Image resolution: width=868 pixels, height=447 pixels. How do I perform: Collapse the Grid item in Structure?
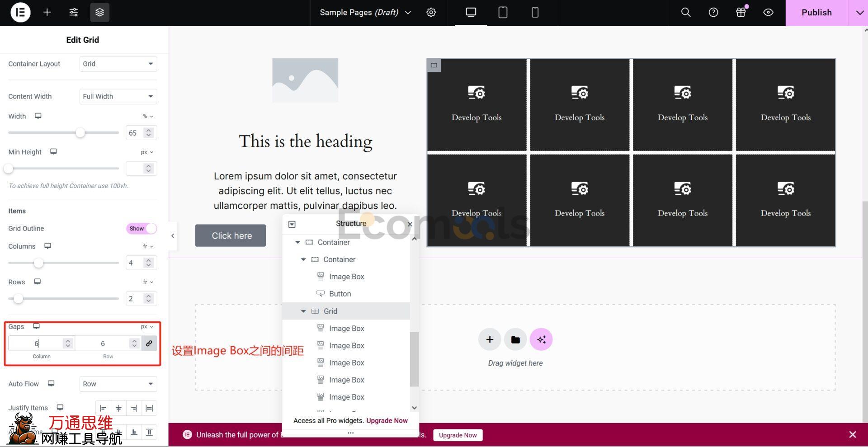tap(303, 311)
